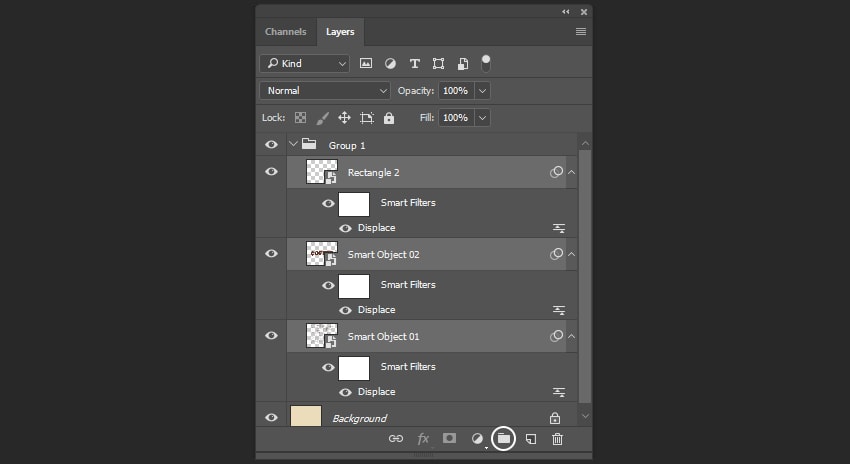Lock image pixels brush icon
This screenshot has height=464, width=850.
click(x=323, y=118)
